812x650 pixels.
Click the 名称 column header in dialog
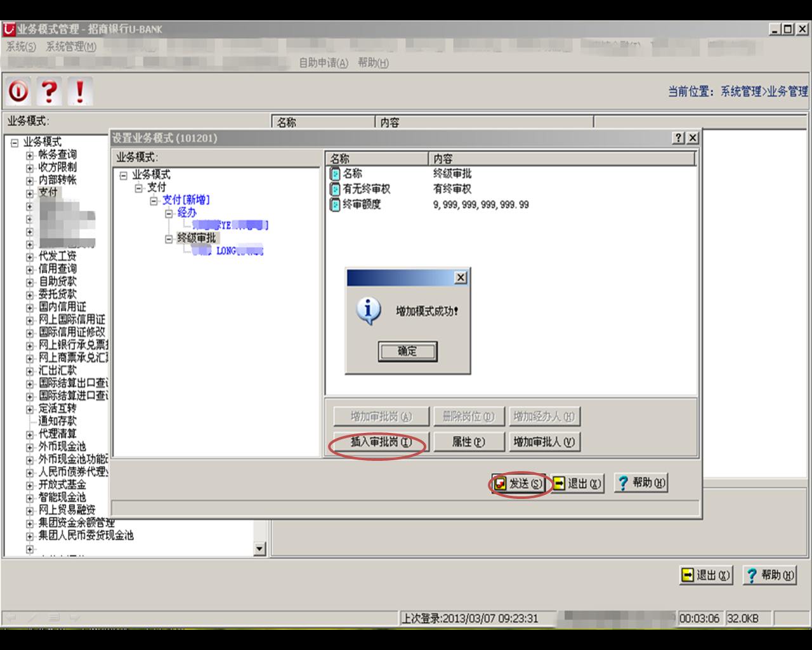(x=377, y=159)
